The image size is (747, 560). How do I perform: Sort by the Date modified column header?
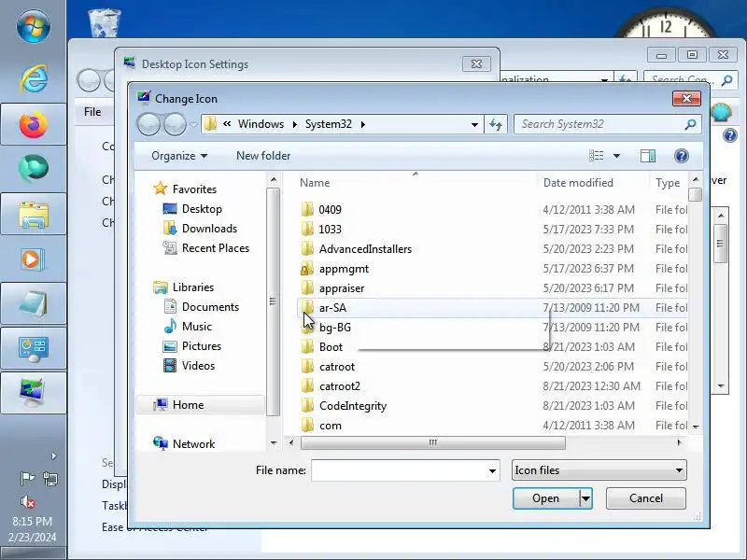tap(578, 183)
